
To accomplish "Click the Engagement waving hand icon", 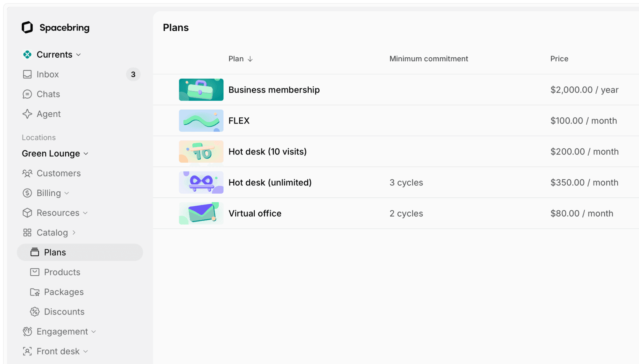I will pyautogui.click(x=27, y=331).
